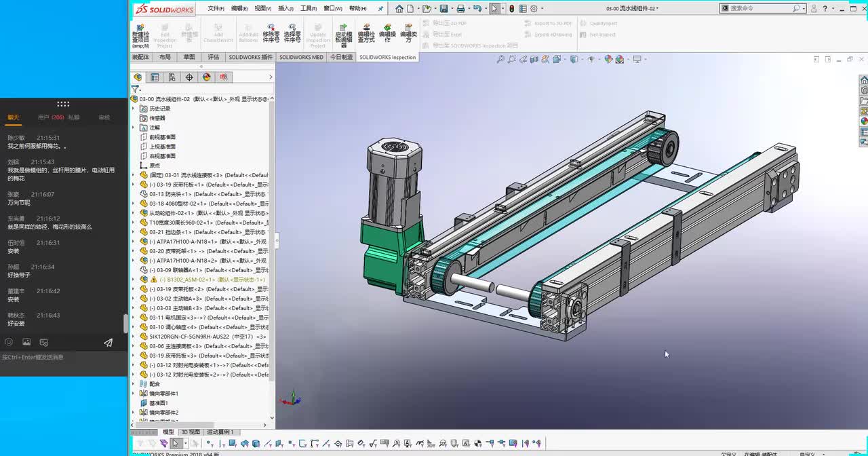Toggle the Select cursor tool

(494, 9)
